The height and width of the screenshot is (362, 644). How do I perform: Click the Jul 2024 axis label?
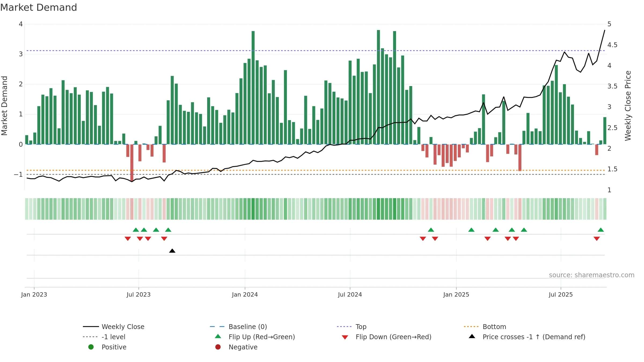[350, 295]
